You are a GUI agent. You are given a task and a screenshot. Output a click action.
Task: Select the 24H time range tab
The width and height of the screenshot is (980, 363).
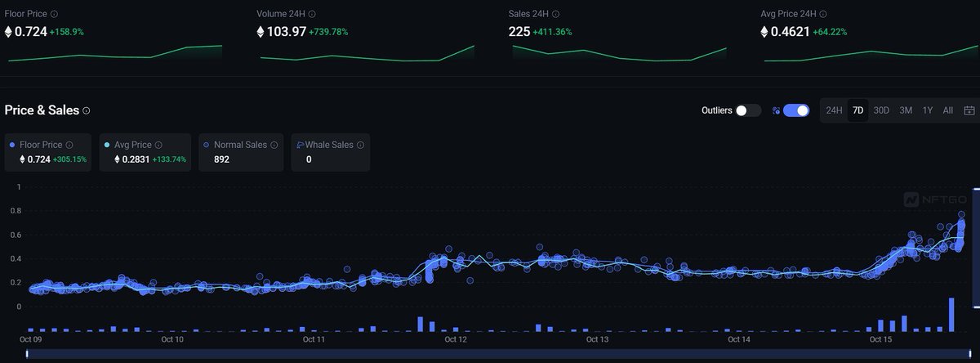coord(834,110)
